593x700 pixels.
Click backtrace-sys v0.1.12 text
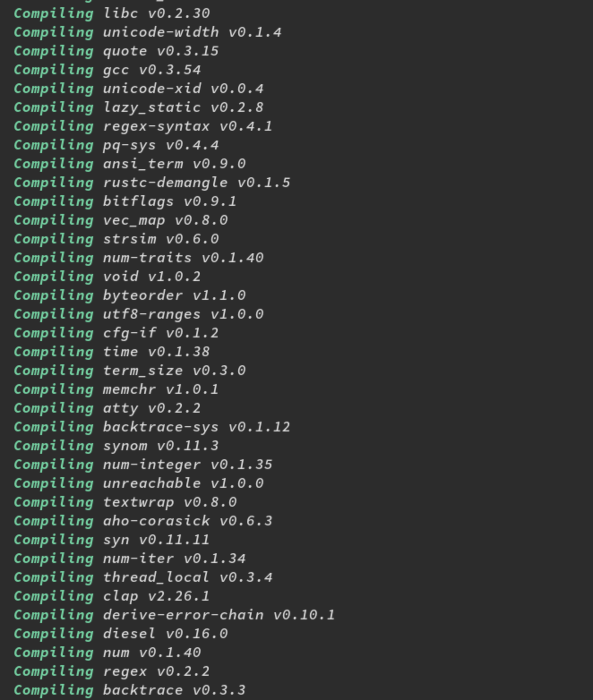tap(197, 427)
